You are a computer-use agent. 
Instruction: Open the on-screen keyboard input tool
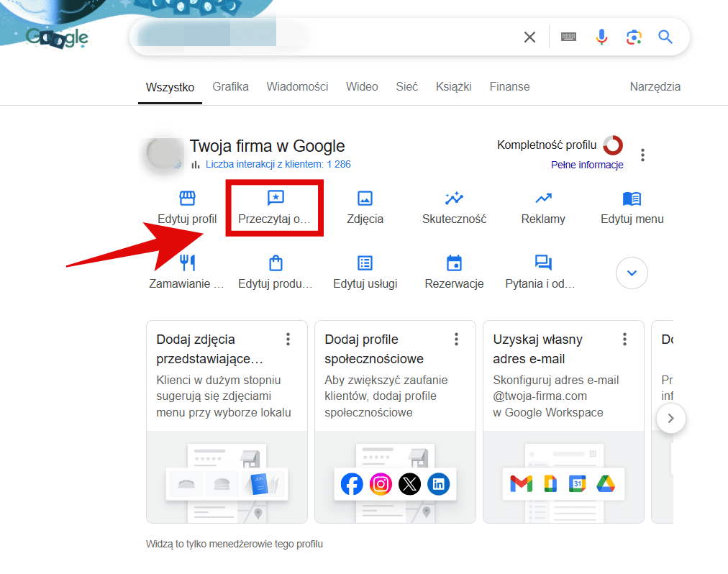(569, 37)
